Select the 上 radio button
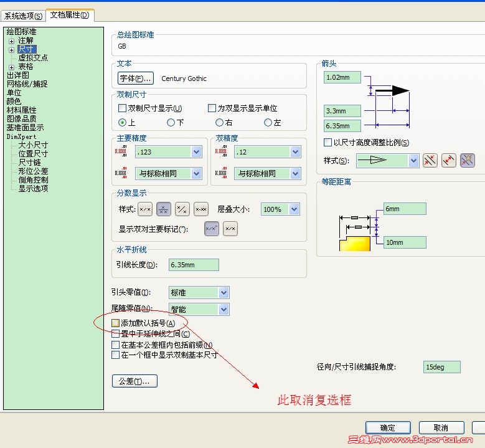This screenshot has height=448, width=485. click(123, 123)
